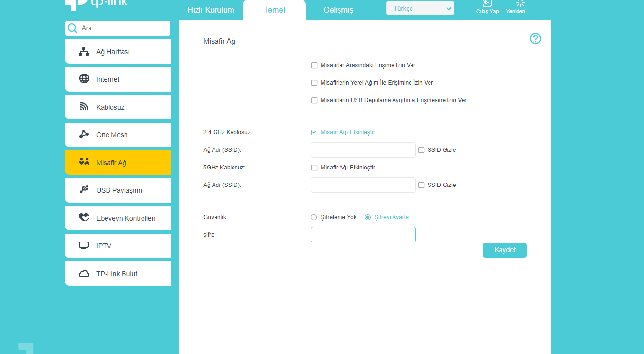The height and width of the screenshot is (354, 644).
Task: Click the Çıkış Yap logout icon
Action: click(x=487, y=3)
